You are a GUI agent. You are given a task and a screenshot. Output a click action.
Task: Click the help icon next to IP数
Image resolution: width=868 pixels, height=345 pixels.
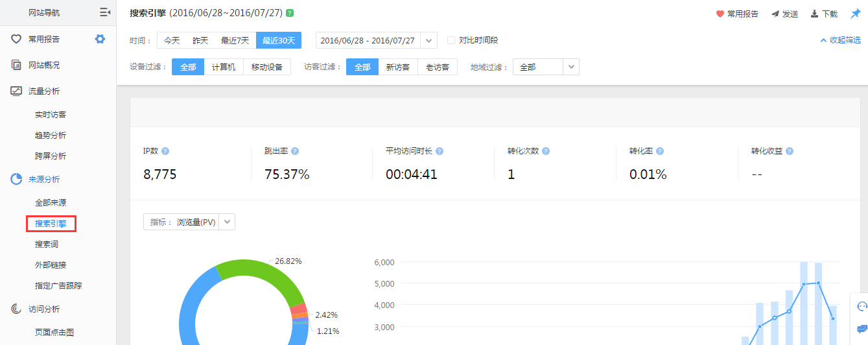pyautogui.click(x=165, y=151)
